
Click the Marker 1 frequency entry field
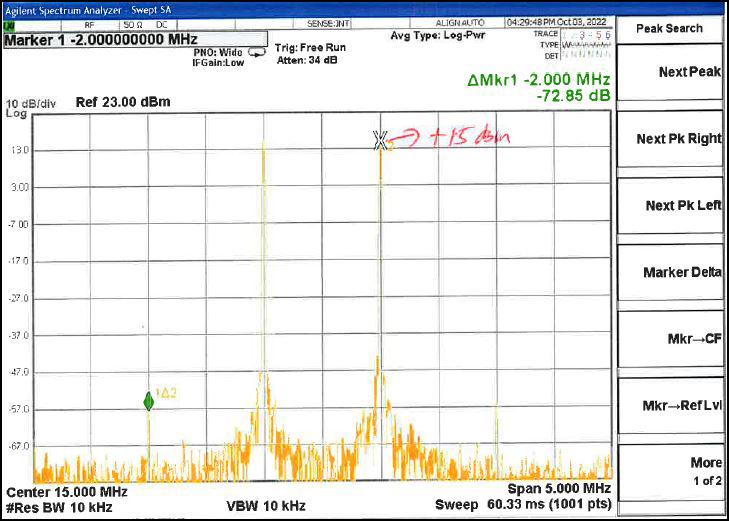point(95,41)
